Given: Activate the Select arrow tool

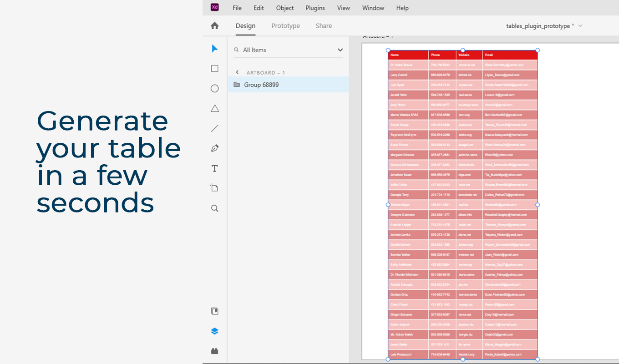Looking at the screenshot, I should tap(215, 49).
